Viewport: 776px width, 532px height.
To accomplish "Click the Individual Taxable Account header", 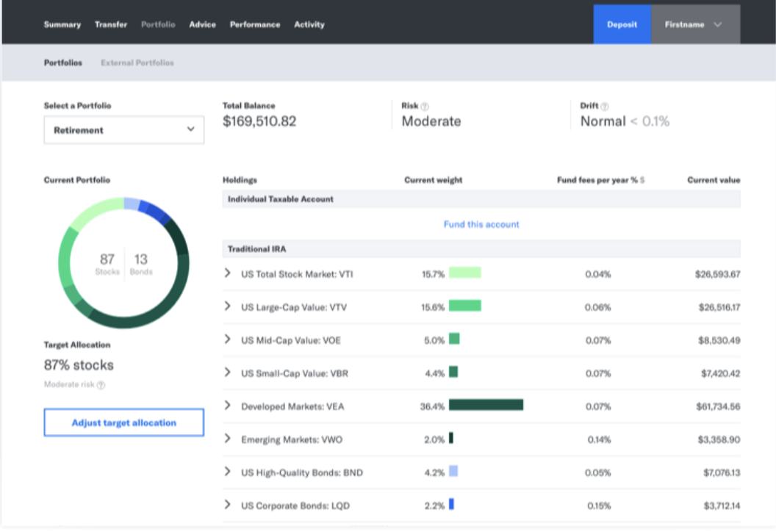I will point(481,199).
